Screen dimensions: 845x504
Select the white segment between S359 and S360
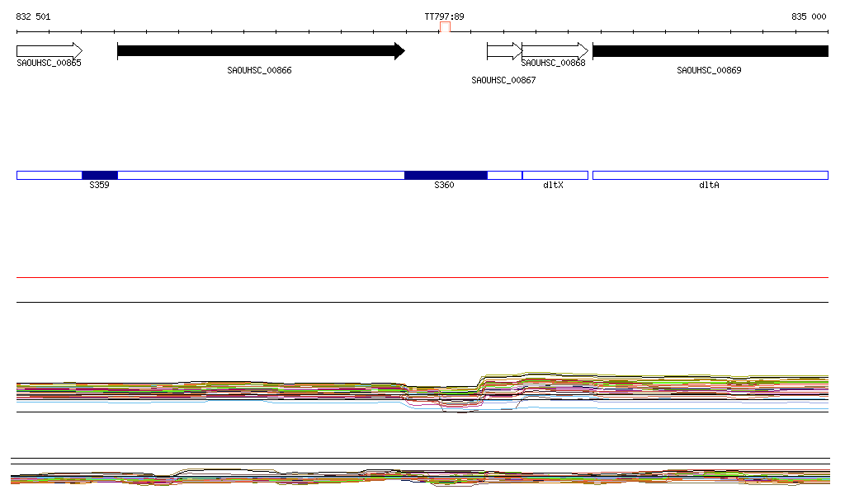click(261, 175)
